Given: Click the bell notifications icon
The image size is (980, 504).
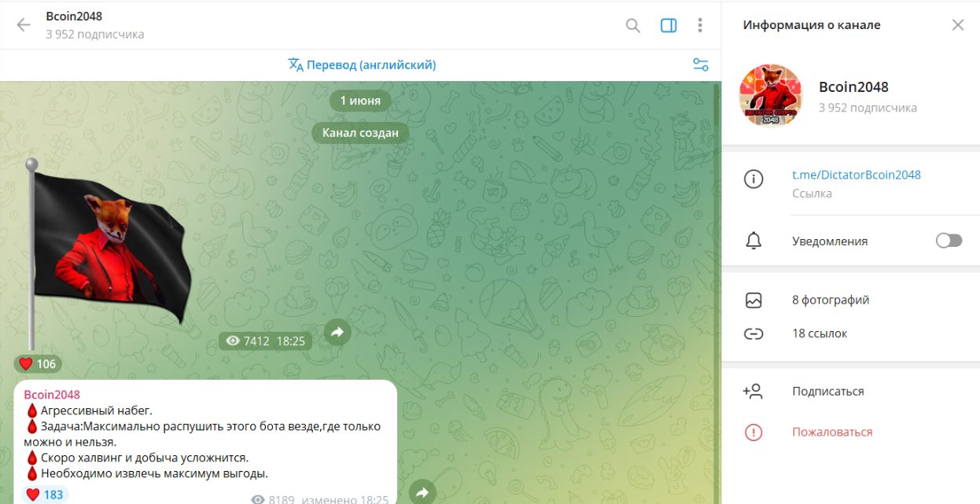Looking at the screenshot, I should tap(753, 241).
